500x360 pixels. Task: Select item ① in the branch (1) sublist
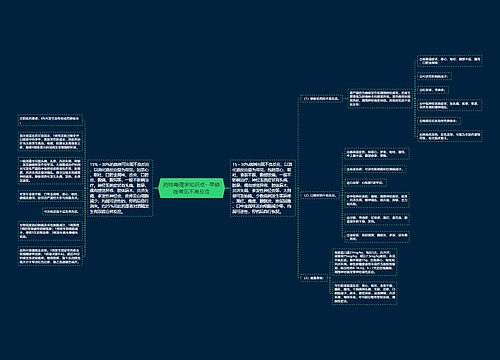click(x=450, y=61)
